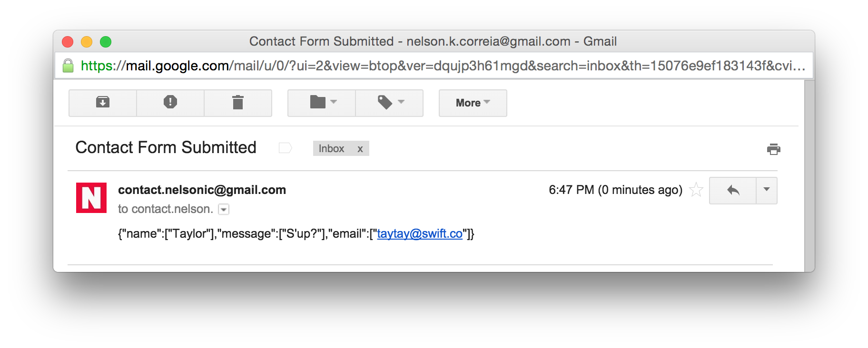Viewport: 868px width, 348px height.
Task: Click the URL address field
Action: pyautogui.click(x=443, y=66)
